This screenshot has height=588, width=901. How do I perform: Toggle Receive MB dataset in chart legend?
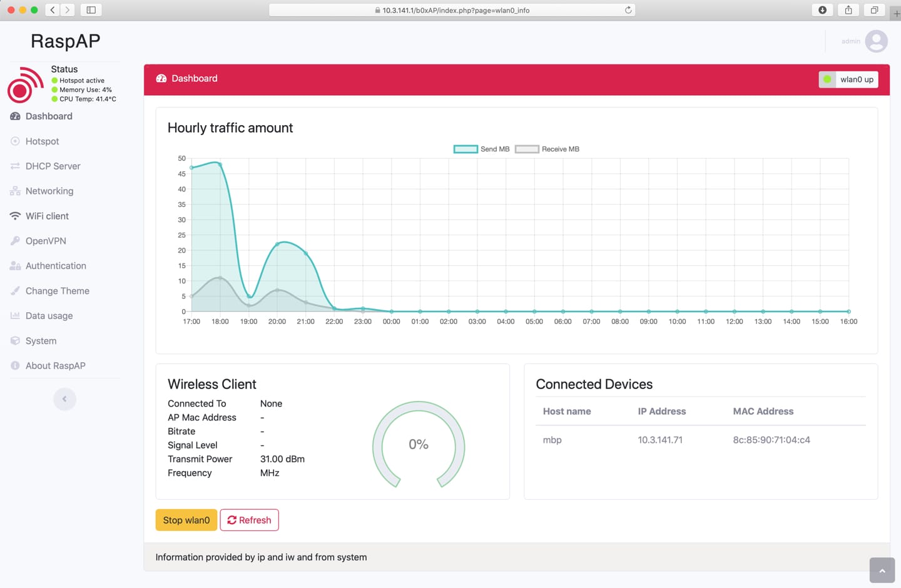click(x=547, y=149)
